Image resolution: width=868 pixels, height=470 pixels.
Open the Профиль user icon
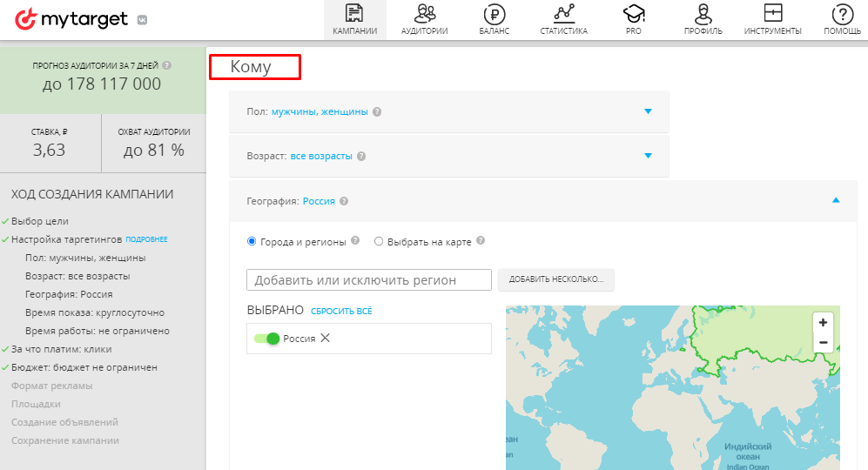tap(703, 14)
